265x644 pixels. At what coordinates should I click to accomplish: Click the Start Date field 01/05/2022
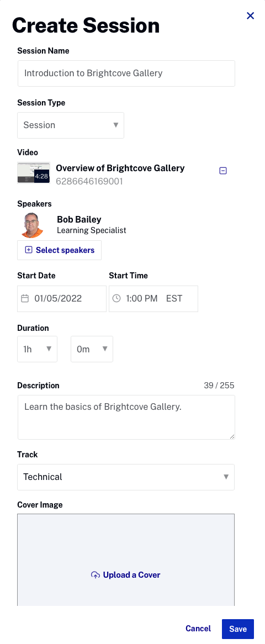coord(62,299)
